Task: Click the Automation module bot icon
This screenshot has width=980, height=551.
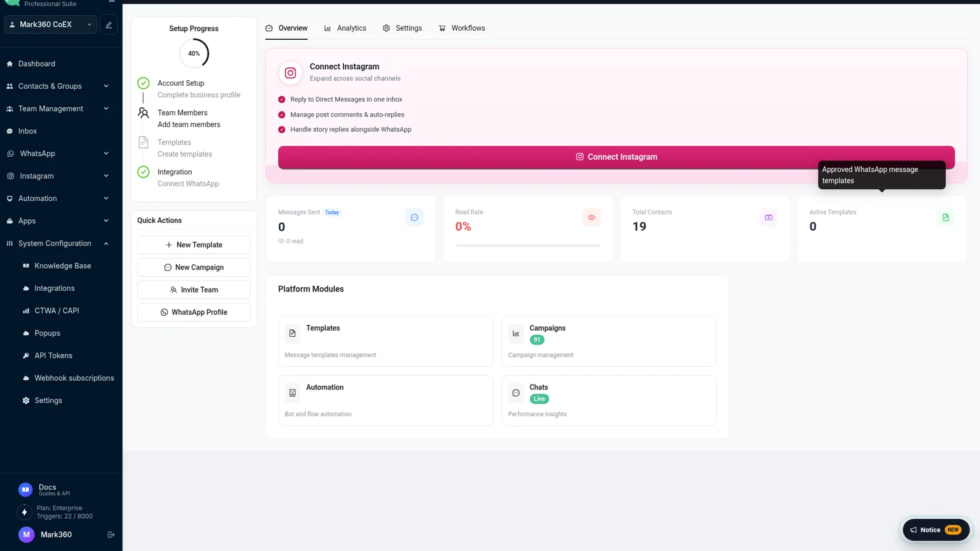Action: coord(293,393)
